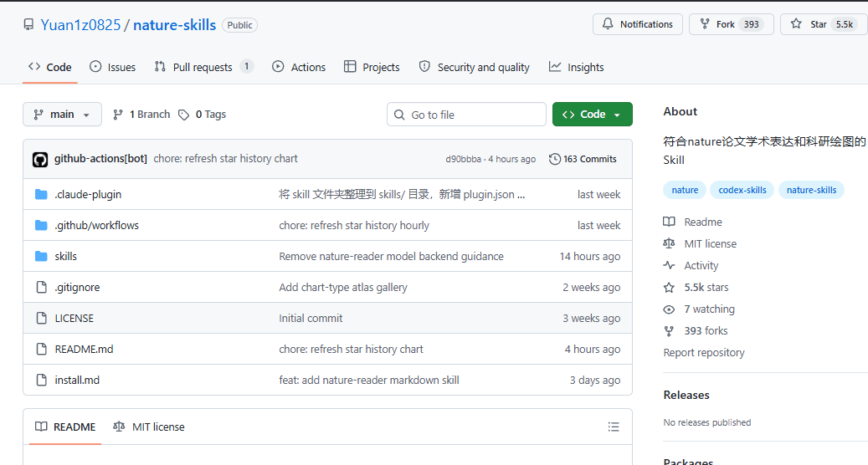This screenshot has height=465, width=868.
Task: Click the magnifier icon in Go to file
Action: (x=399, y=115)
